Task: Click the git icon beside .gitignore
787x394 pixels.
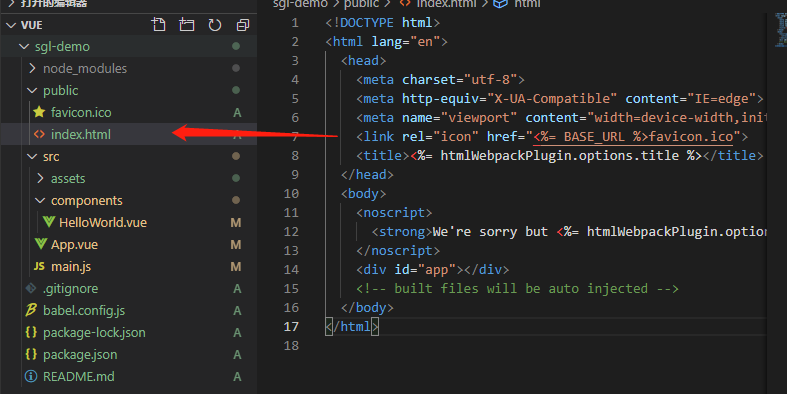Action: coord(31,288)
